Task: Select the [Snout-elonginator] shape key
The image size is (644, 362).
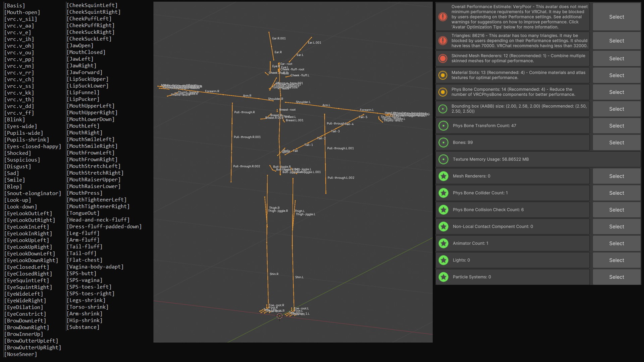Action: coord(33,193)
